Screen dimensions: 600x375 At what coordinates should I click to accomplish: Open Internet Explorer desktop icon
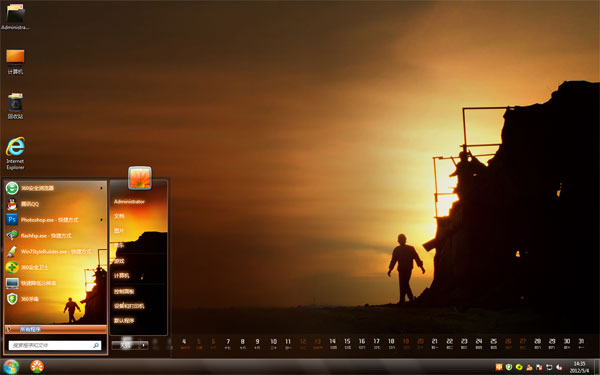15,153
